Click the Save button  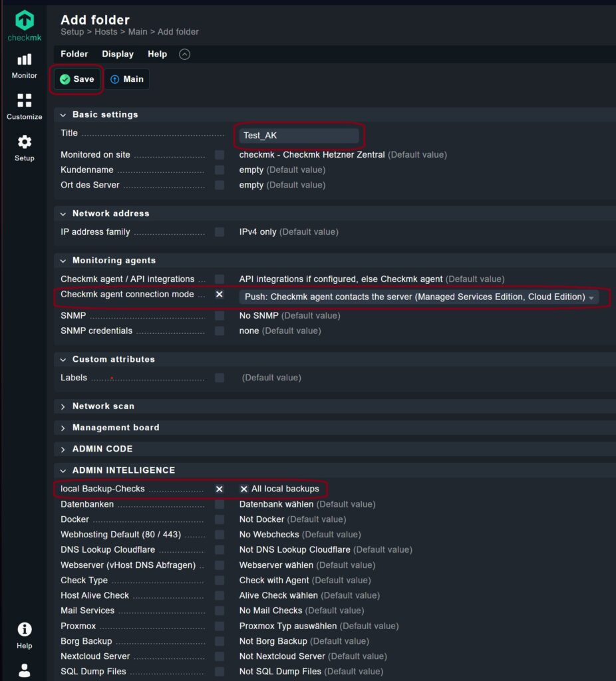(x=77, y=79)
